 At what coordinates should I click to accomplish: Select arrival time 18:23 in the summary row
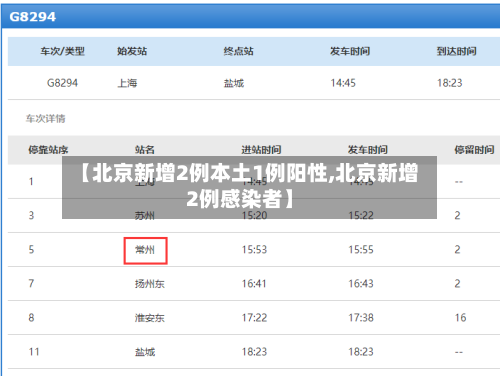coord(450,83)
